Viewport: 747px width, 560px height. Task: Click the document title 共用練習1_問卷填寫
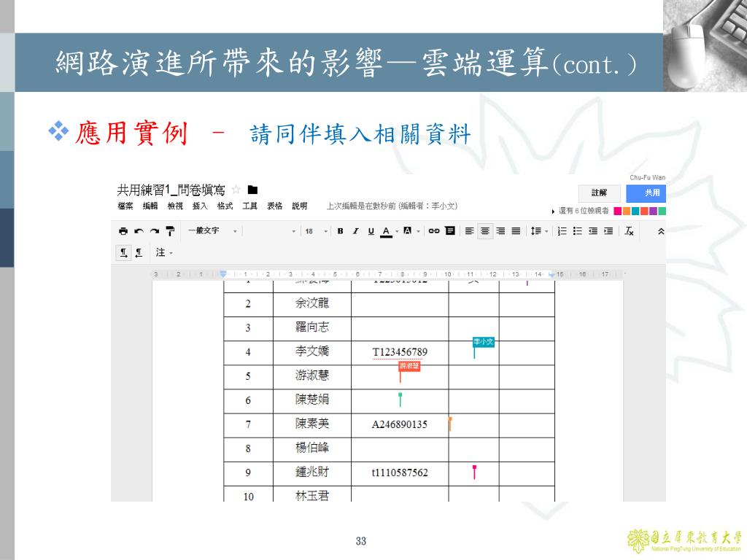click(171, 190)
